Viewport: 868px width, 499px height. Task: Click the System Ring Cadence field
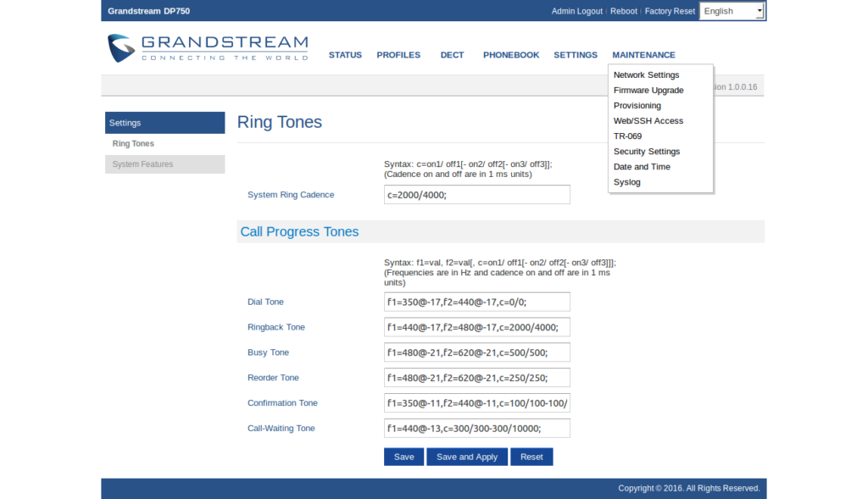tap(476, 195)
